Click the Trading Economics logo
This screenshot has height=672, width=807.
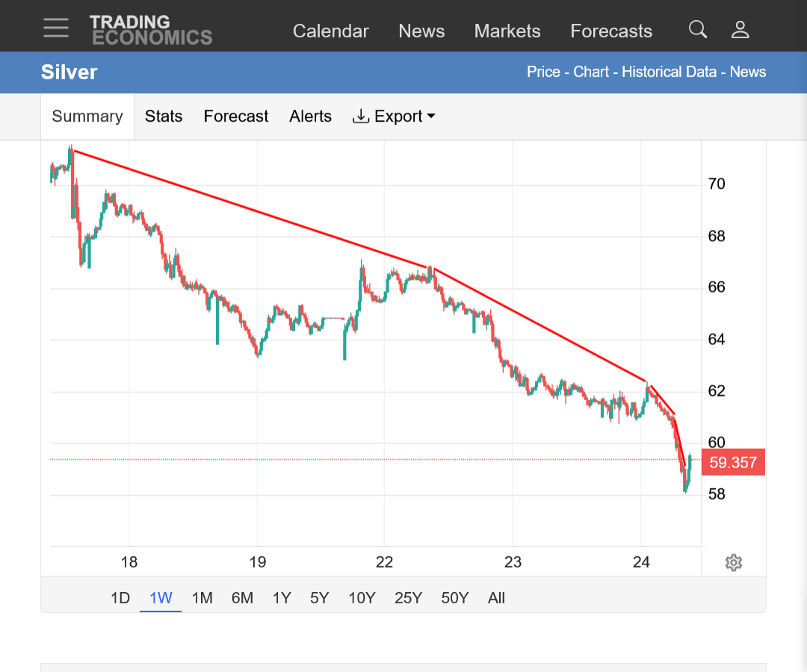(x=151, y=30)
